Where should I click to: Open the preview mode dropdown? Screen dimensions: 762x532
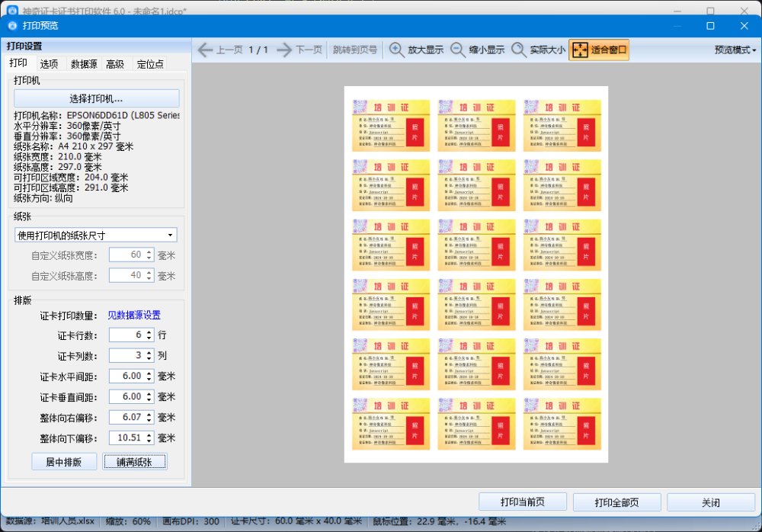[x=735, y=50]
